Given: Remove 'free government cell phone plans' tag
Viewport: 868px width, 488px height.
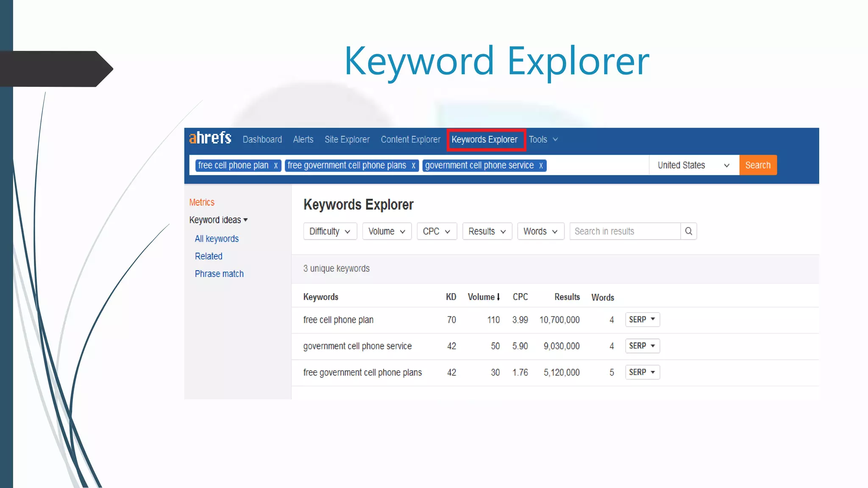Looking at the screenshot, I should [x=413, y=166].
